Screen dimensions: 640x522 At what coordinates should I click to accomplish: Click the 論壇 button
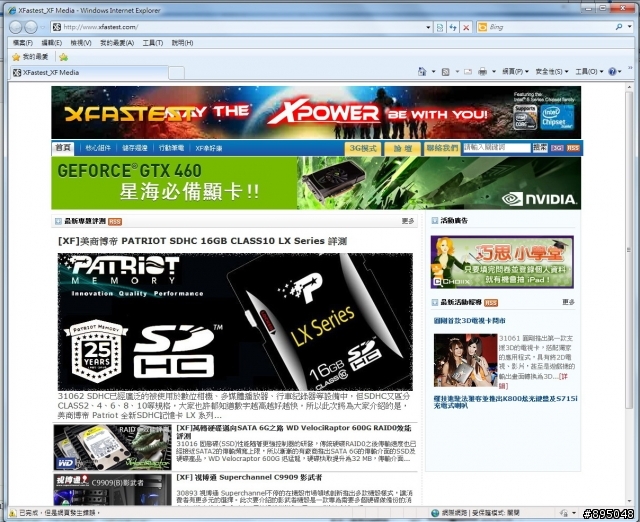pos(402,148)
